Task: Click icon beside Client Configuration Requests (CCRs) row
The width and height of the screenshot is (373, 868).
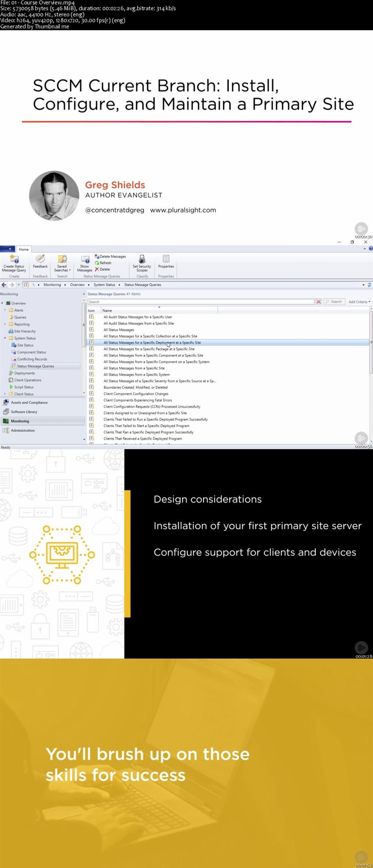Action: click(91, 406)
